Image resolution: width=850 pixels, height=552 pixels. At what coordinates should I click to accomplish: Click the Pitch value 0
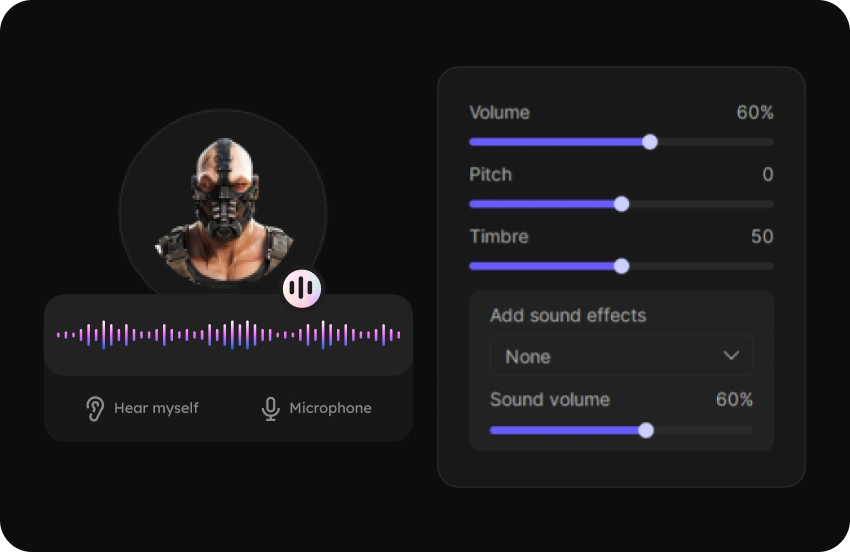(x=767, y=175)
